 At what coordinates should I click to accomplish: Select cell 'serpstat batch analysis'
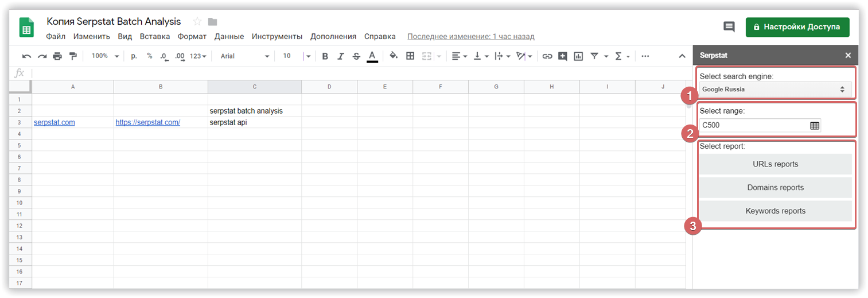(x=255, y=111)
